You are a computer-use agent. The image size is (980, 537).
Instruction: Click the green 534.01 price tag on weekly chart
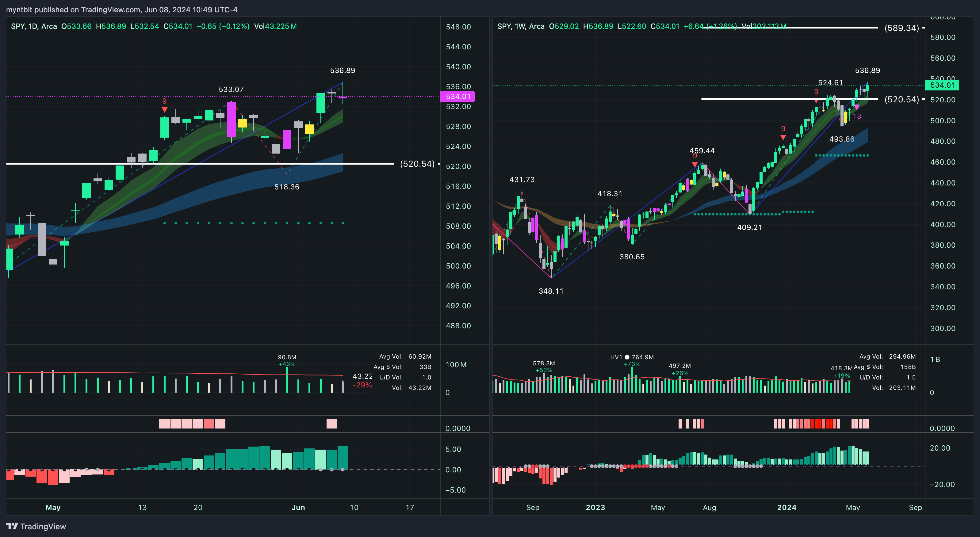(942, 85)
